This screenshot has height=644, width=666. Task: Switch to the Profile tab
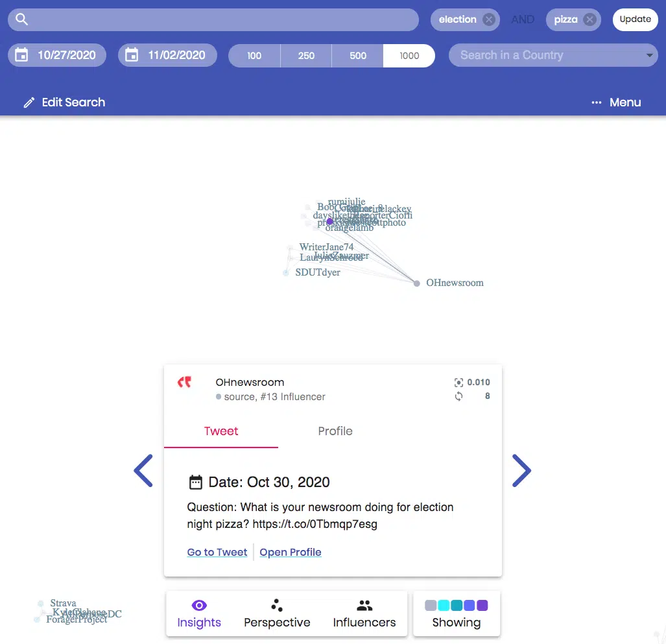[335, 431]
